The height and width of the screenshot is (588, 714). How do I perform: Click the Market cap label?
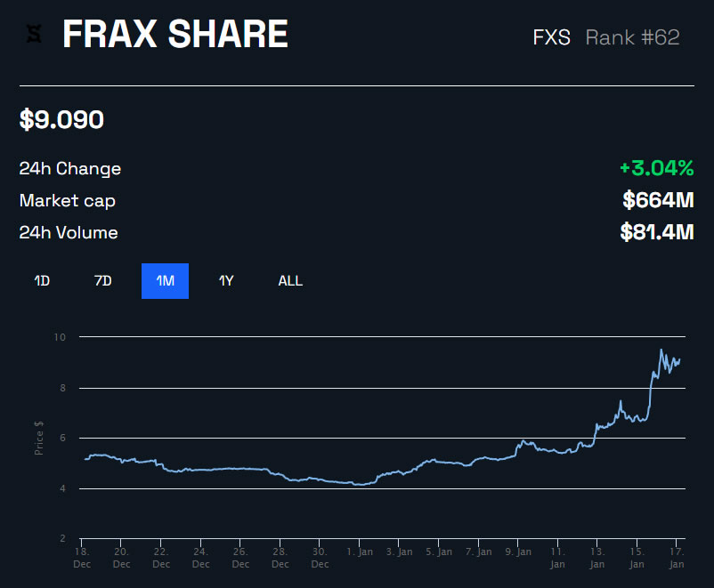pyautogui.click(x=68, y=201)
